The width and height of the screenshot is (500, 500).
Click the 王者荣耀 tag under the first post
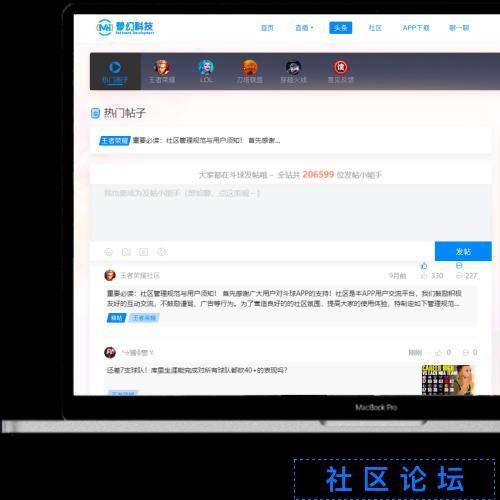[x=144, y=318]
